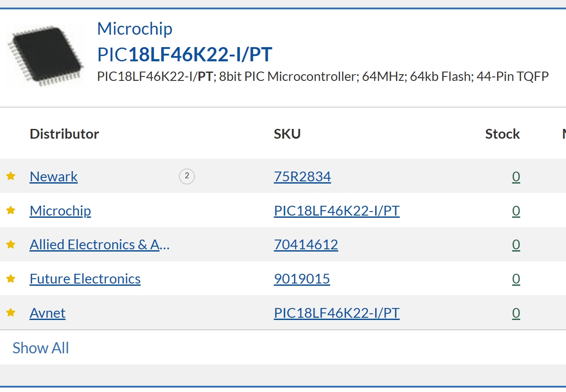Click the star icon beside Newark
Image resolution: width=566 pixels, height=392 pixels.
pyautogui.click(x=11, y=176)
